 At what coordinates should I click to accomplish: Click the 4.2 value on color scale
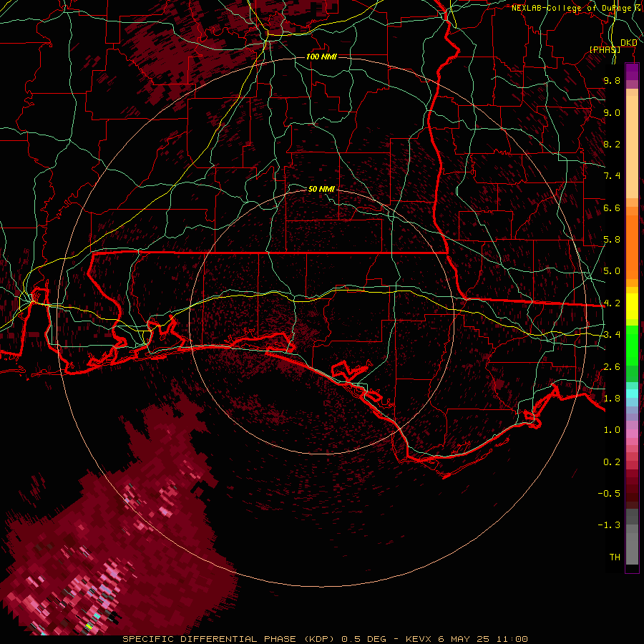612,303
